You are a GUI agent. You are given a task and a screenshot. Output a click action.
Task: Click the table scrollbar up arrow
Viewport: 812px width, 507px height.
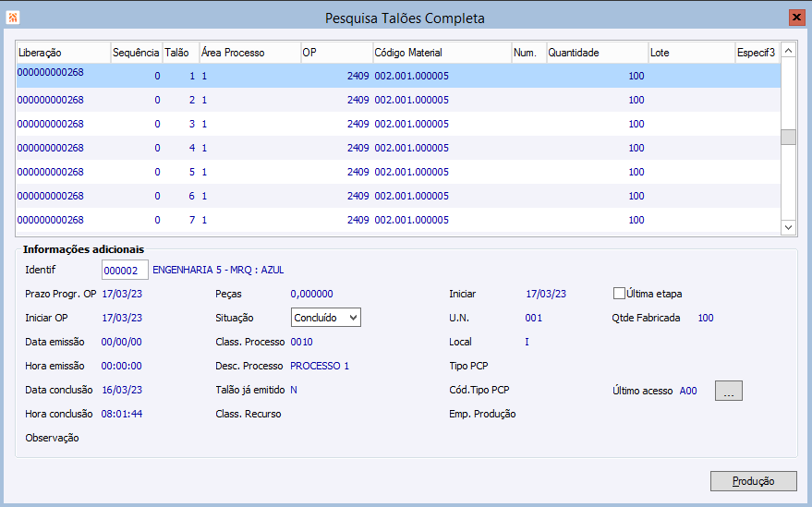(x=788, y=51)
